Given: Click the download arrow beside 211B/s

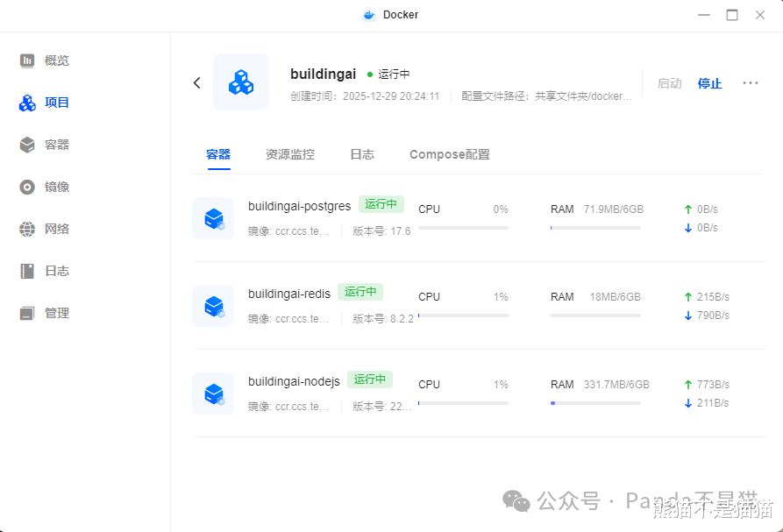Looking at the screenshot, I should [x=688, y=403].
